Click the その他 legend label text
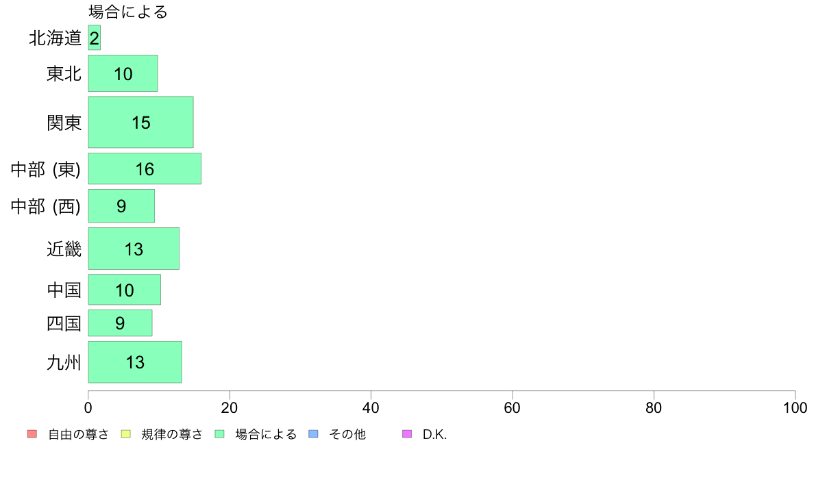 click(347, 434)
